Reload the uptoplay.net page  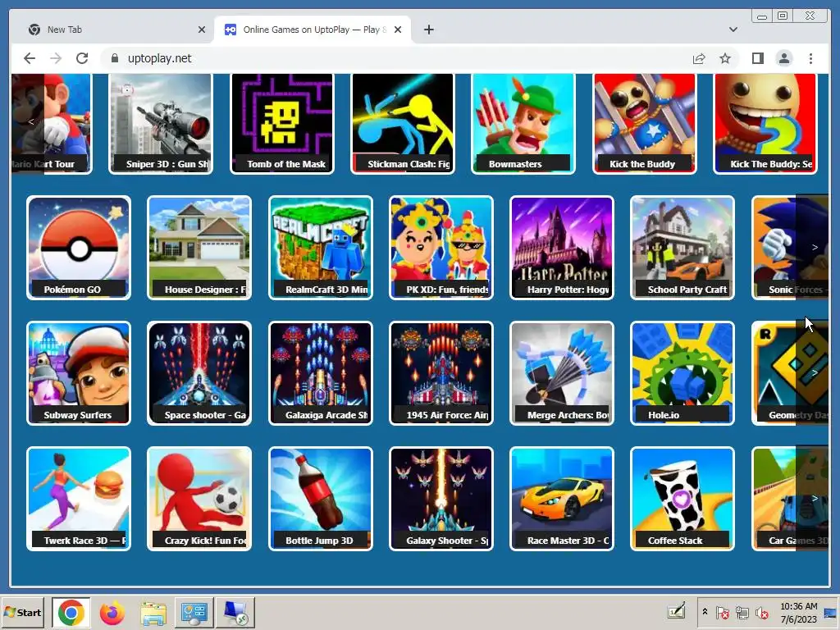pyautogui.click(x=82, y=58)
